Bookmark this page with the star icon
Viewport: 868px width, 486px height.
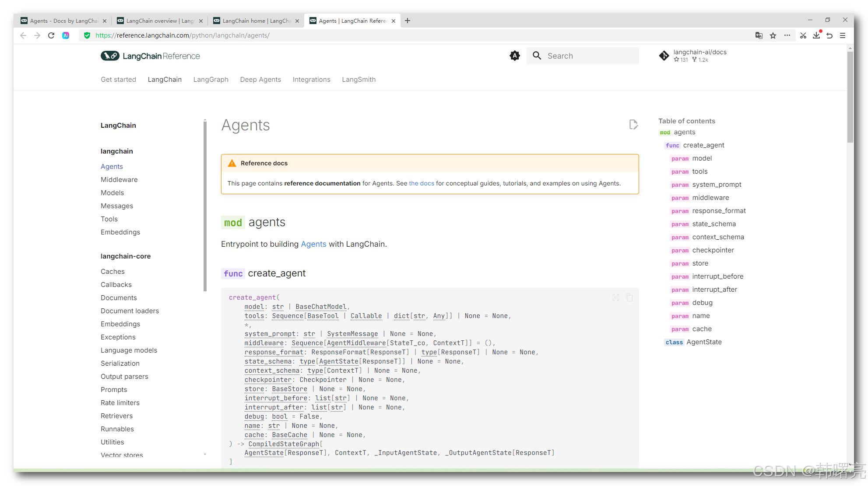[773, 35]
